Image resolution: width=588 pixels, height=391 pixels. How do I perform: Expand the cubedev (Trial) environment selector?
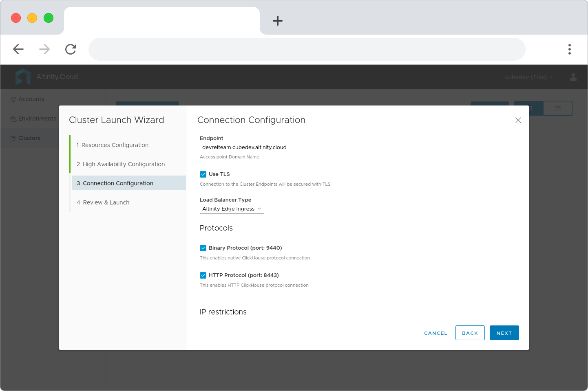pos(529,77)
